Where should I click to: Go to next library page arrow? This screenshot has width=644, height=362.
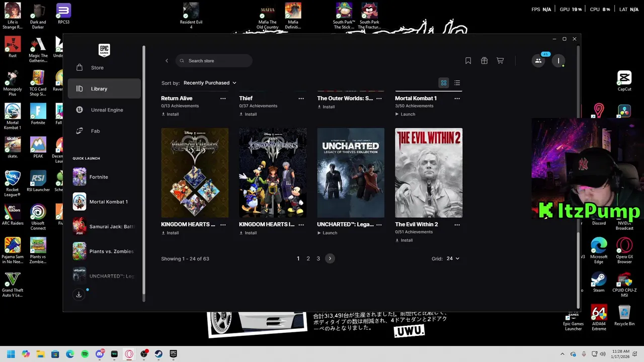tap(330, 258)
